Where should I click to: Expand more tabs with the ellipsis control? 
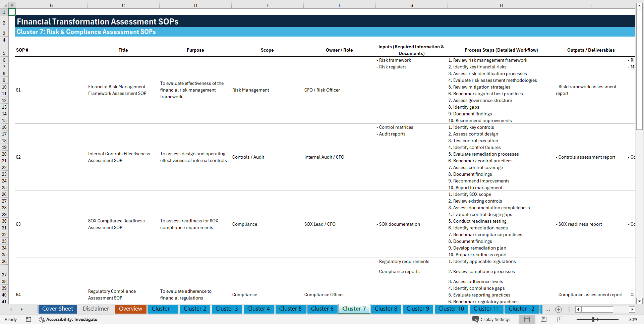[x=548, y=309]
